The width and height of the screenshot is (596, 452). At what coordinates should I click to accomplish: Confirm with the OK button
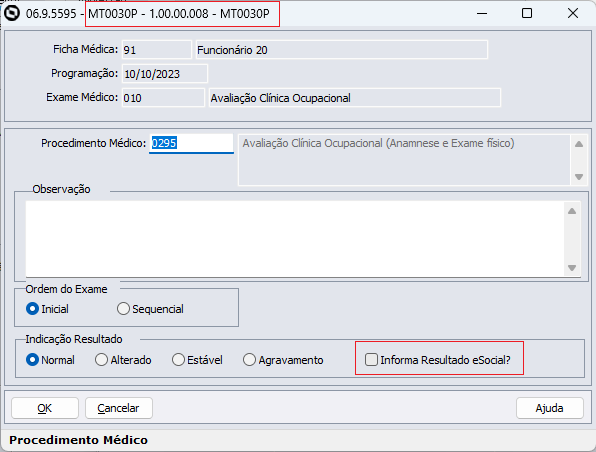click(x=45, y=408)
